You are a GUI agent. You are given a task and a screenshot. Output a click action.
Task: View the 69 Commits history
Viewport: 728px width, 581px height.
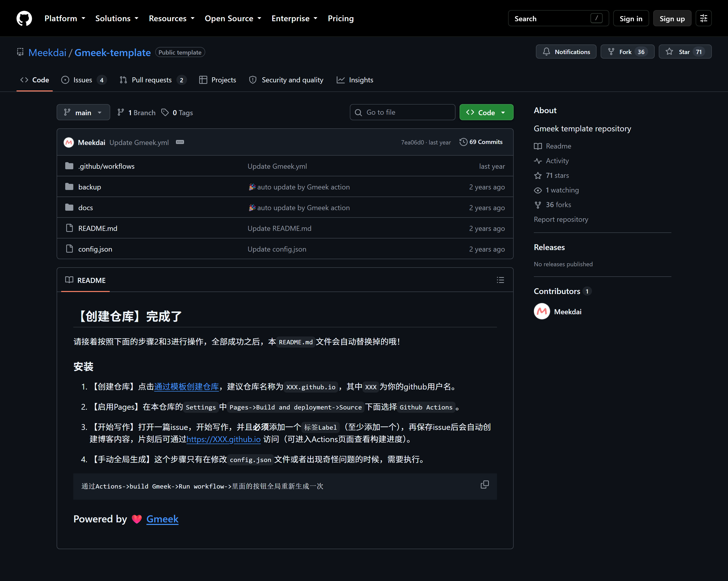[481, 142]
